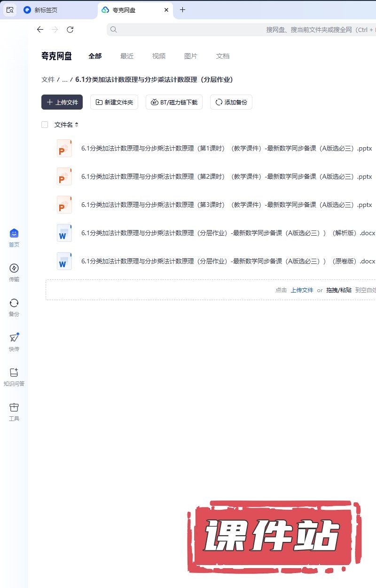Switch to the 图片 category tab
Viewport: 376px width, 588px height.
pyautogui.click(x=191, y=56)
